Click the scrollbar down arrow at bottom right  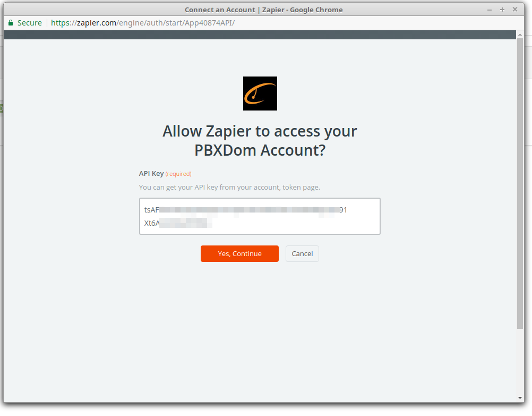click(x=519, y=397)
